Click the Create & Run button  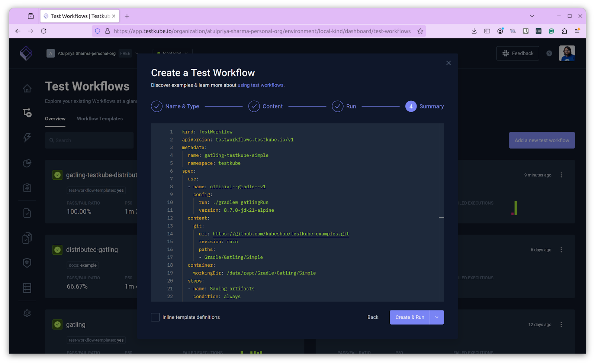tap(410, 317)
